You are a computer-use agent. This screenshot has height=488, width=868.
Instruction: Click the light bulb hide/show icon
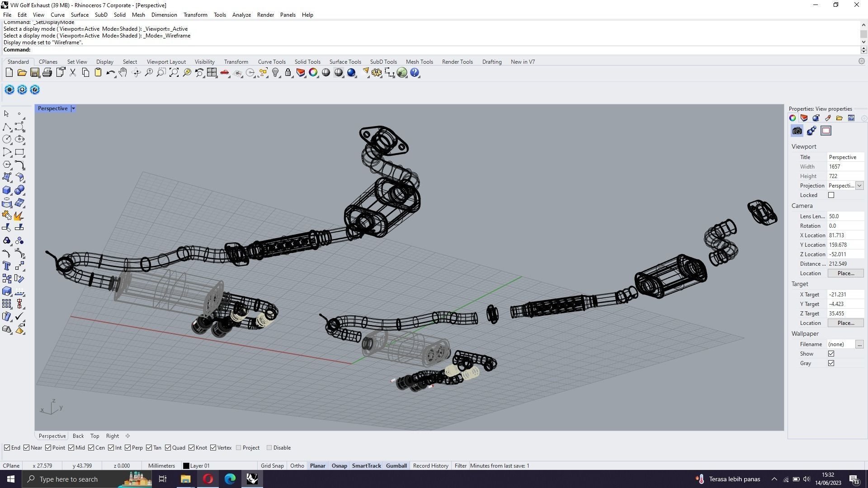pos(275,73)
